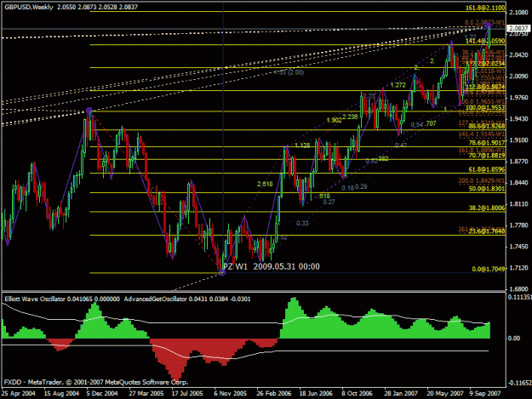The image size is (532, 399).
Task: Click the 1.9100 price axis value
Action: (518, 140)
